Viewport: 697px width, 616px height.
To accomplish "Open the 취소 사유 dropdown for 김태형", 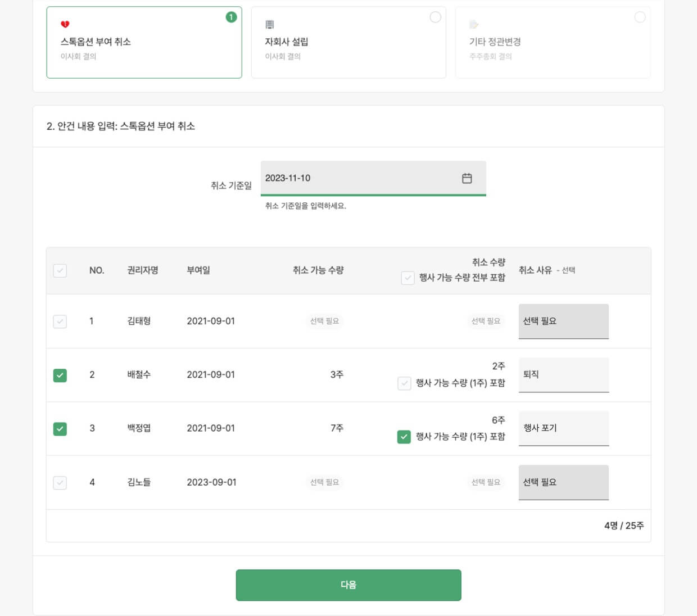I will [x=563, y=321].
